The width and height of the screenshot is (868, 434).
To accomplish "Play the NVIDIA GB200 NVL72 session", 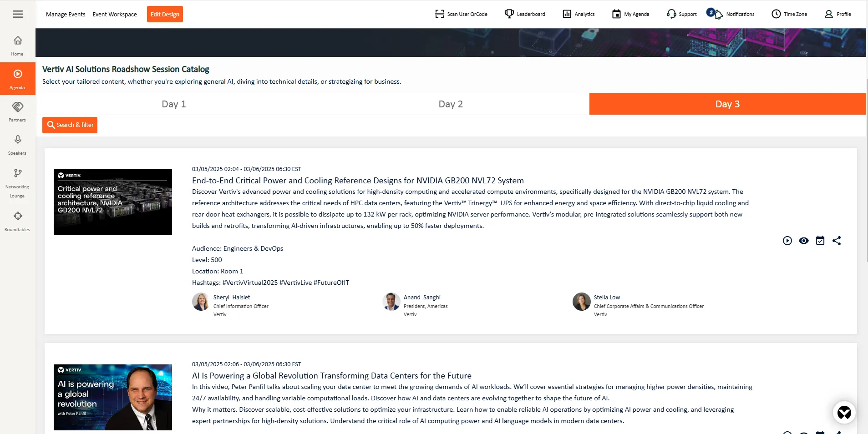I will click(x=787, y=241).
